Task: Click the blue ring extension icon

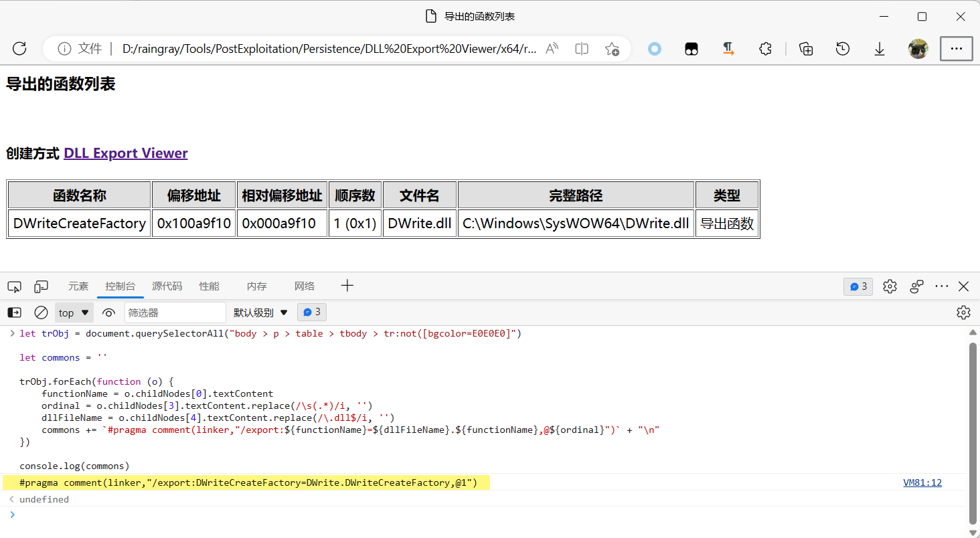Action: pos(655,49)
